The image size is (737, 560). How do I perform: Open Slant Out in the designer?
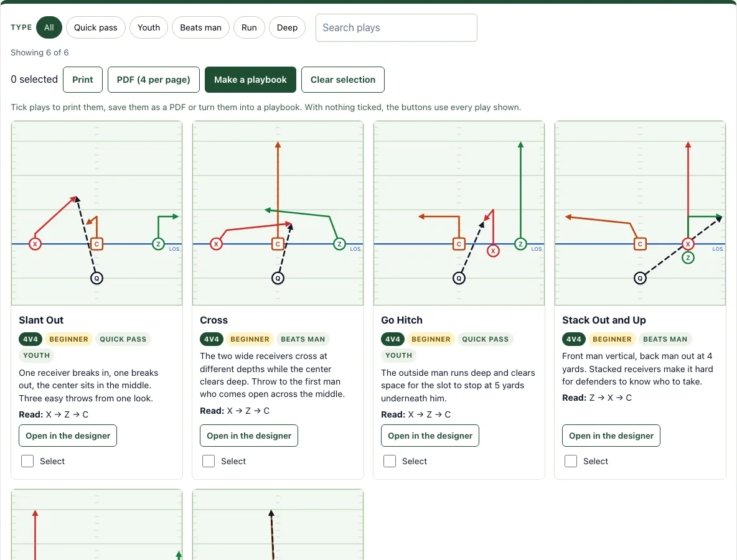click(x=68, y=436)
